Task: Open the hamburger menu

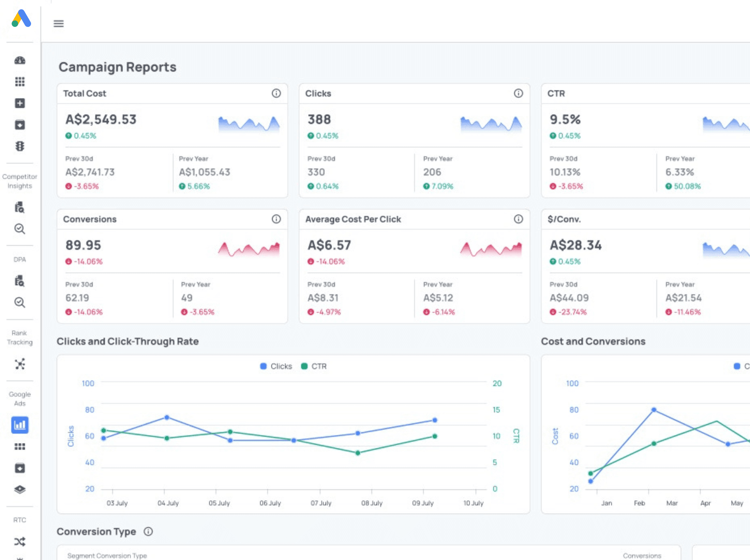Action: [59, 24]
